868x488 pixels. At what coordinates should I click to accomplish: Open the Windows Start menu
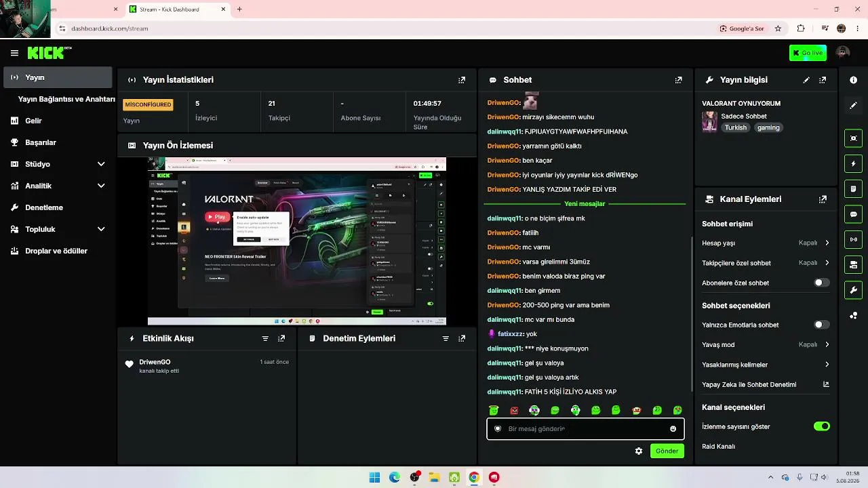pos(374,477)
